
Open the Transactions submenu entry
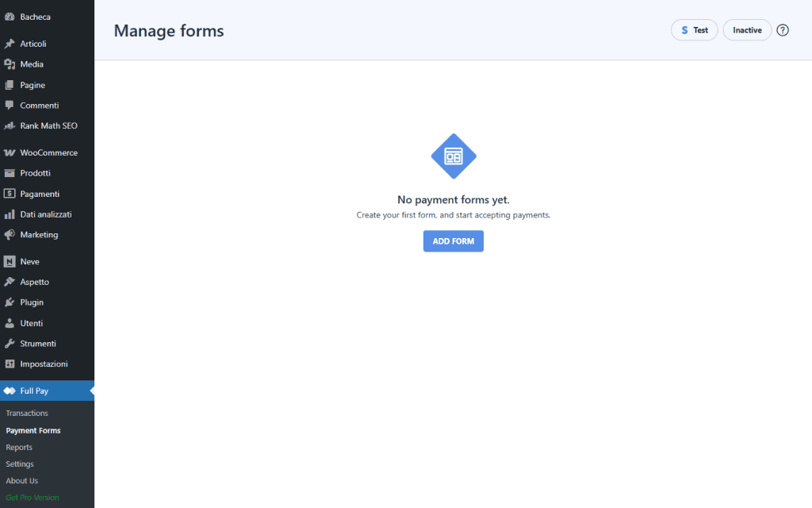[26, 413]
